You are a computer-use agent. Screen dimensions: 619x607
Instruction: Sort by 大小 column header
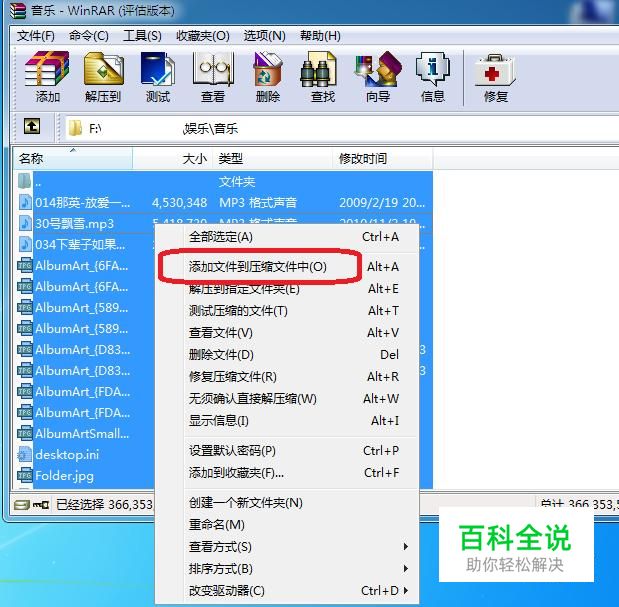[x=173, y=159]
